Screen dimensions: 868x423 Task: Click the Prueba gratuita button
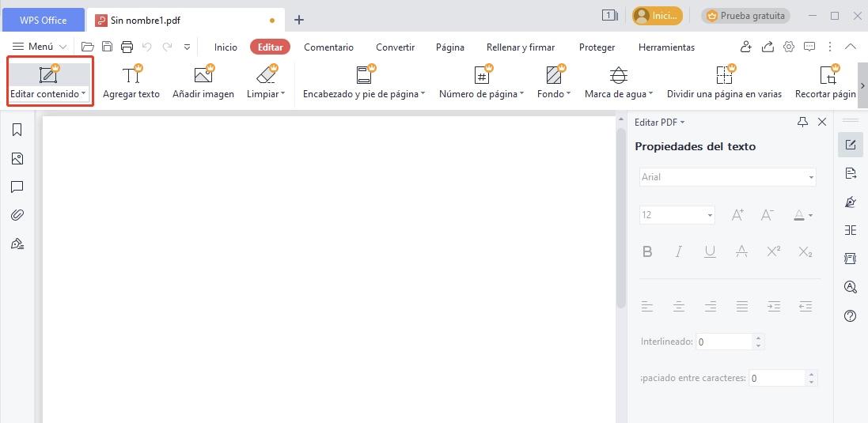[745, 16]
